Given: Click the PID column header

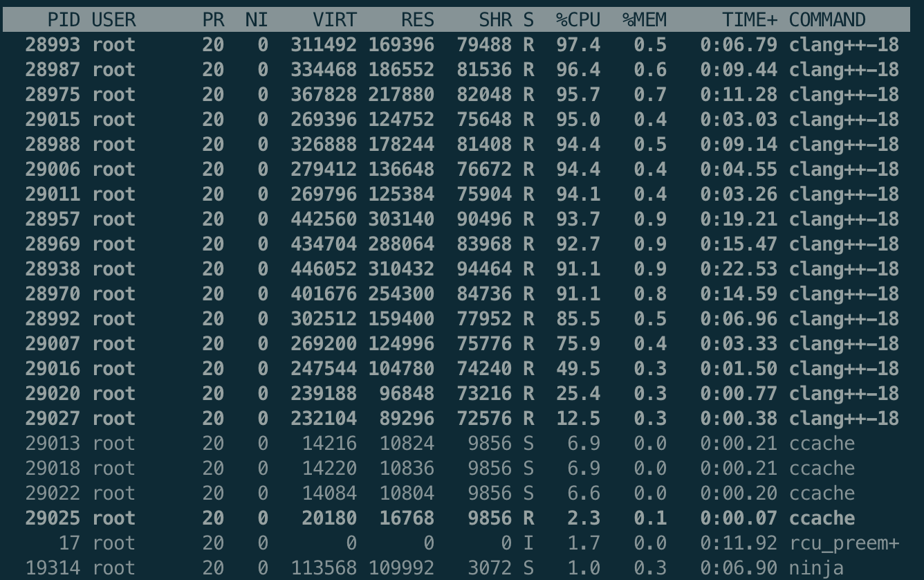Looking at the screenshot, I should pos(64,20).
